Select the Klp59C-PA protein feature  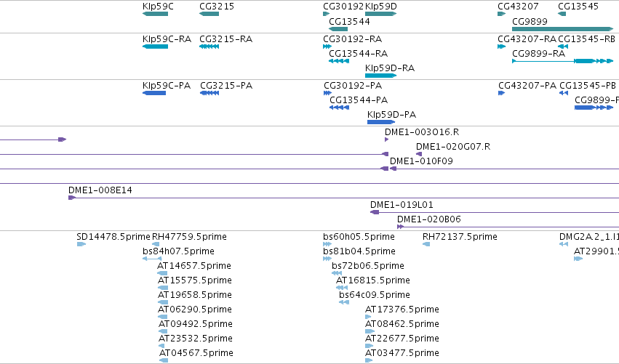tap(154, 93)
